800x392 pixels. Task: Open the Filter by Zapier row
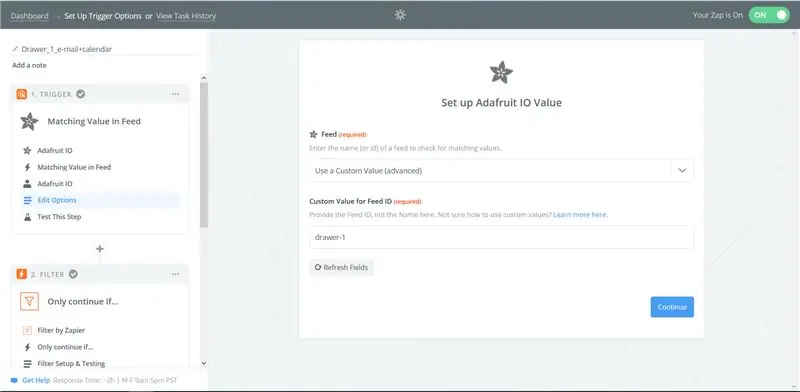point(101,330)
